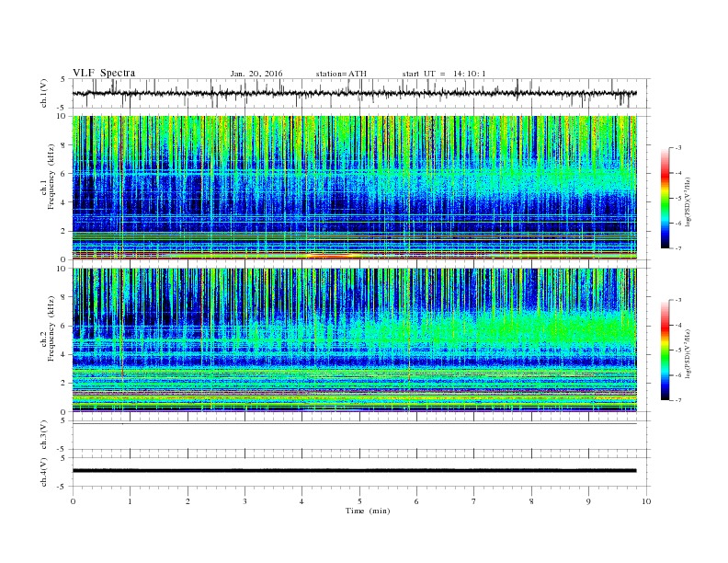
Task: Click the time axis tick label "10"
Action: 646,501
